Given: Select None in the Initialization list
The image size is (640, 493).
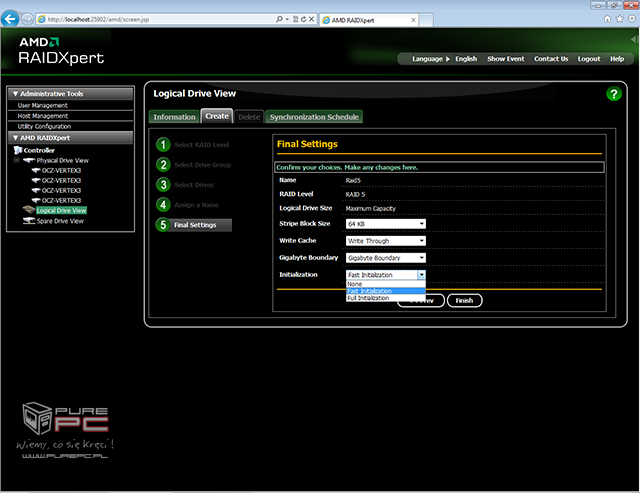Looking at the screenshot, I should tap(356, 283).
